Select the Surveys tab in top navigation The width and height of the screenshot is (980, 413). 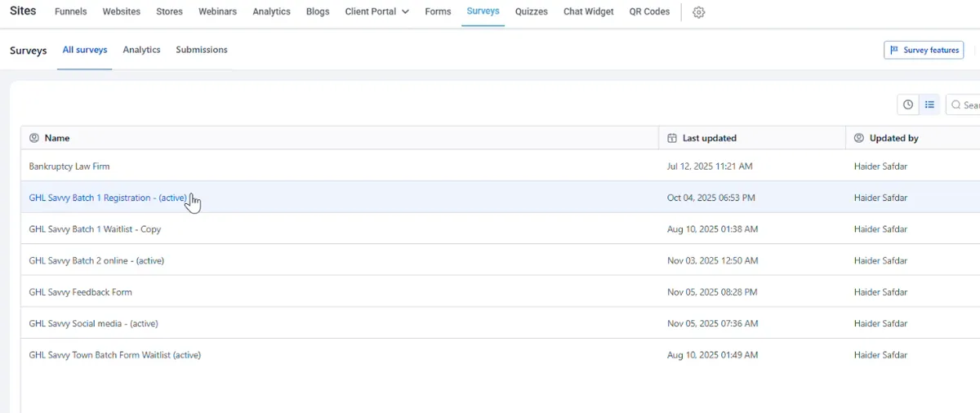(x=483, y=11)
